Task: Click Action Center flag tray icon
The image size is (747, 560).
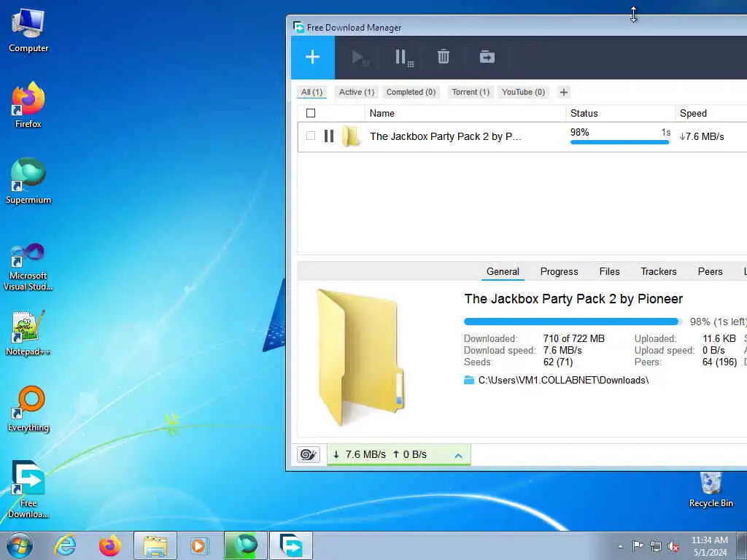Action: (x=638, y=546)
